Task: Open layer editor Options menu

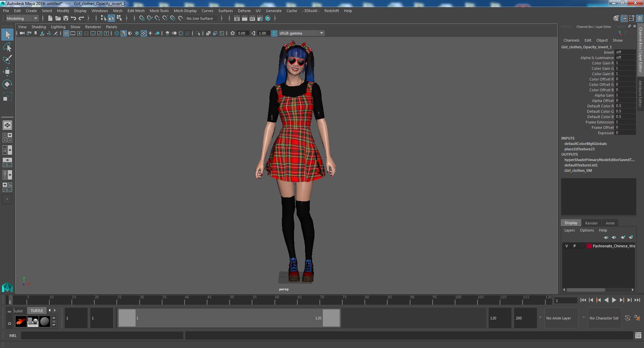Action: tap(587, 230)
